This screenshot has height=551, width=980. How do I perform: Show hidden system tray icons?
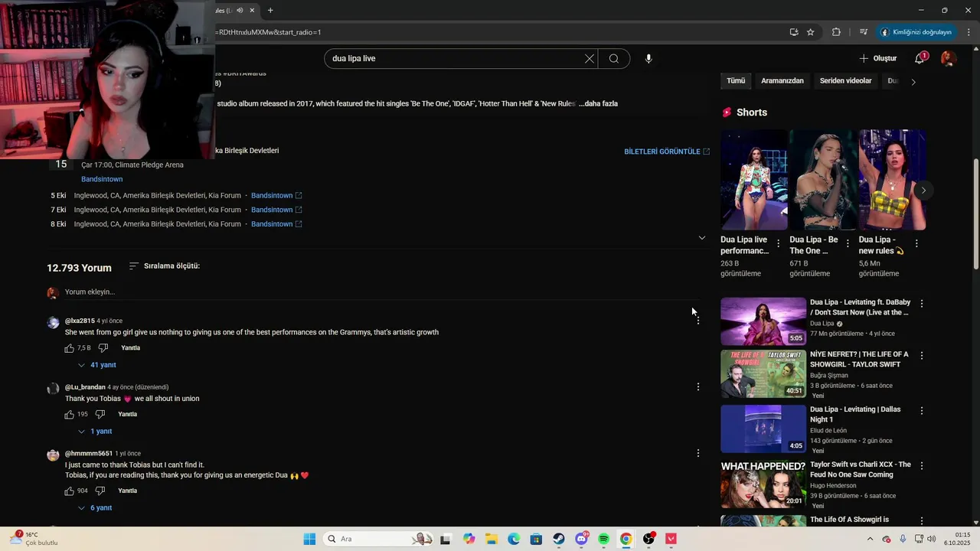[870, 539]
